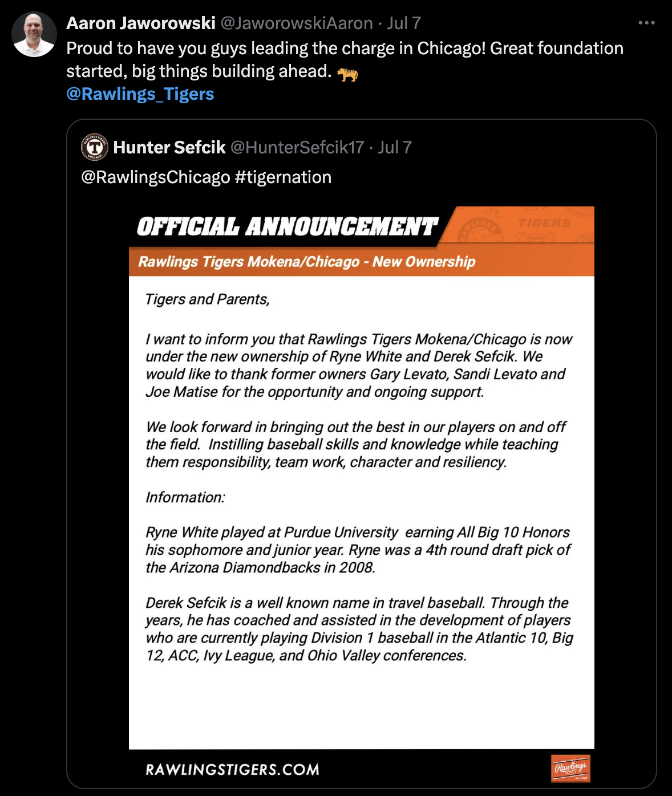Click the Hunter Sefcik display name
The image size is (672, 796).
169,147
